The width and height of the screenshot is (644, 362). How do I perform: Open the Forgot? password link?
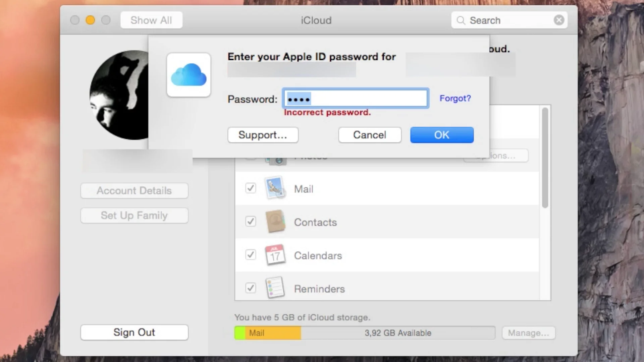(455, 98)
